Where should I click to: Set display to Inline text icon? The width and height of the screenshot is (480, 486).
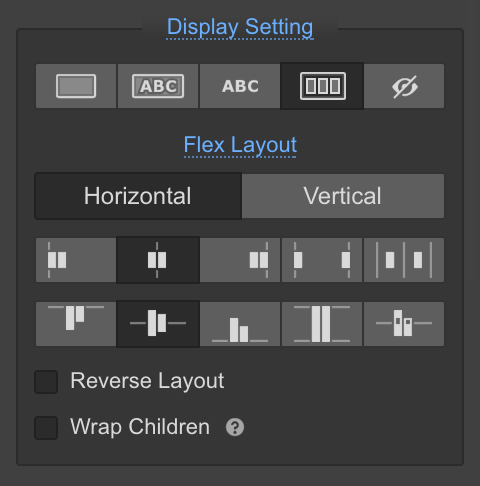click(240, 86)
